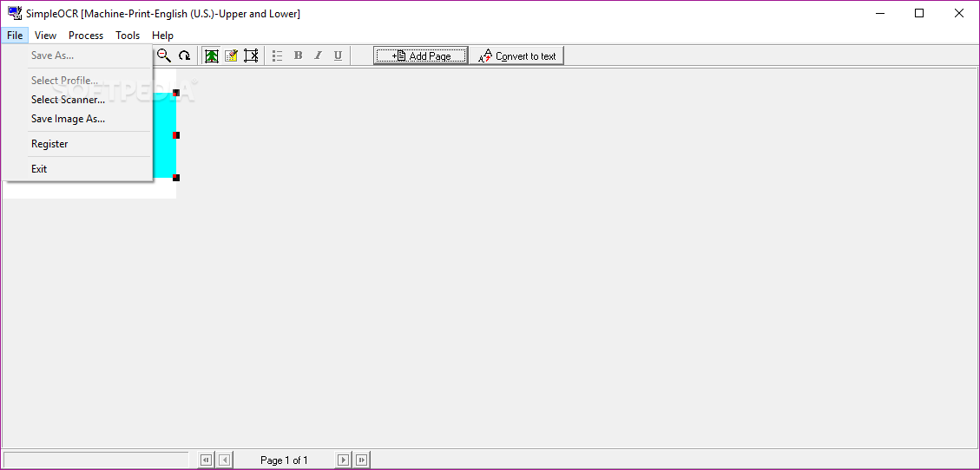Maximize the SimpleOCR window
This screenshot has height=470, width=980.
[918, 13]
